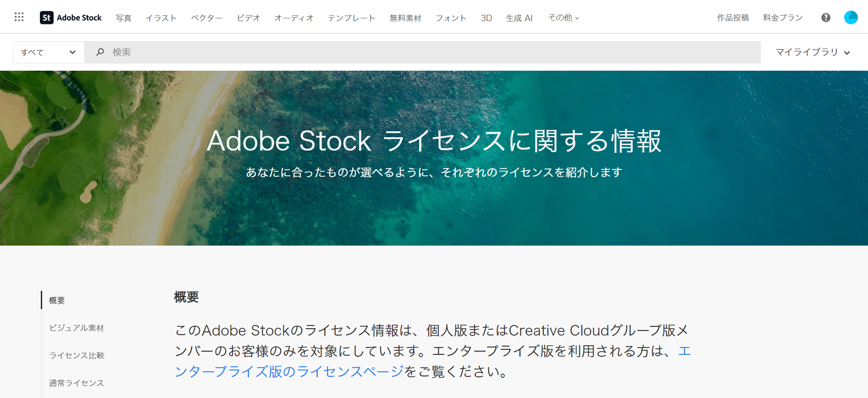Open the apps grid launcher icon
Screen dimensions: 868x398
[19, 17]
